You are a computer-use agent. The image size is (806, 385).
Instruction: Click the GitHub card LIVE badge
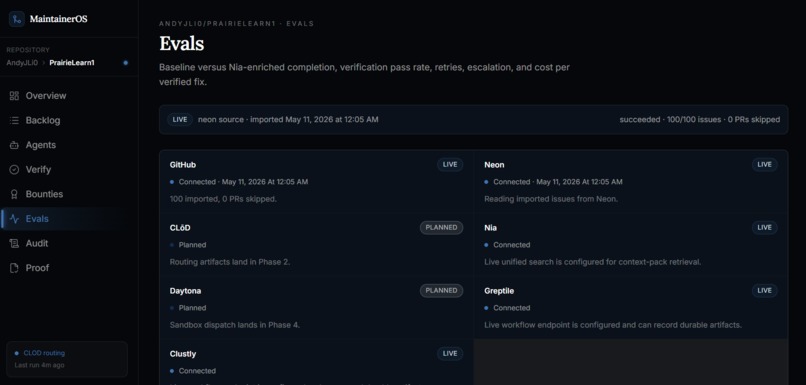click(x=450, y=164)
